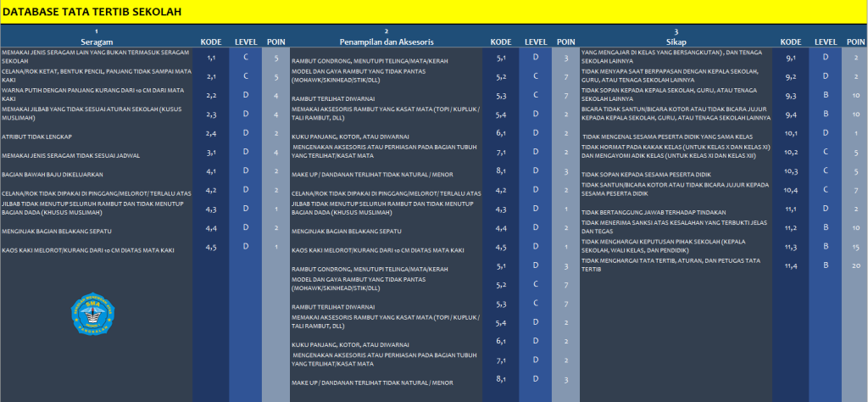The image size is (868, 402).
Task: Select 'BAGIAN BAWAH BAJU DIKELUARKAN' cell
Action: pyautogui.click(x=97, y=170)
